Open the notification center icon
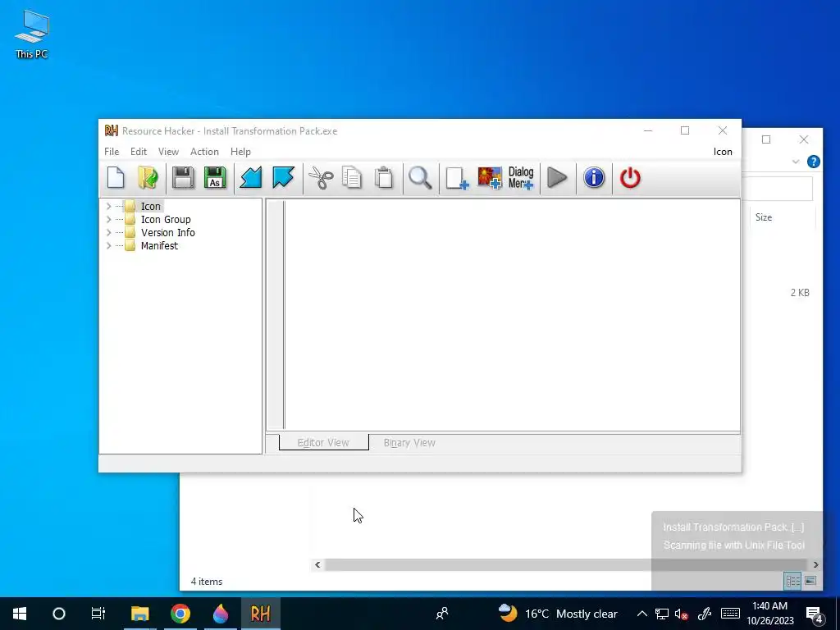The width and height of the screenshot is (840, 630). coord(815,614)
